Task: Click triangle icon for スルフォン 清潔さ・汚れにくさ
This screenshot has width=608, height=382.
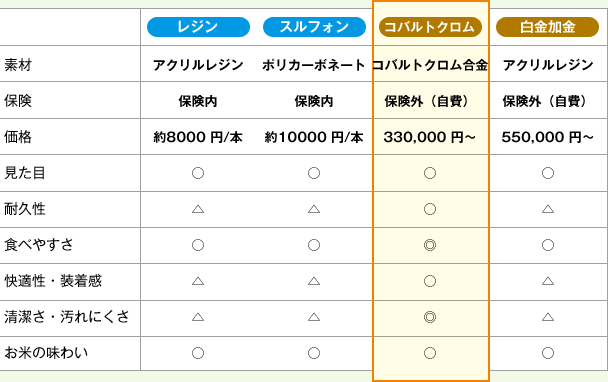Action: [314, 317]
